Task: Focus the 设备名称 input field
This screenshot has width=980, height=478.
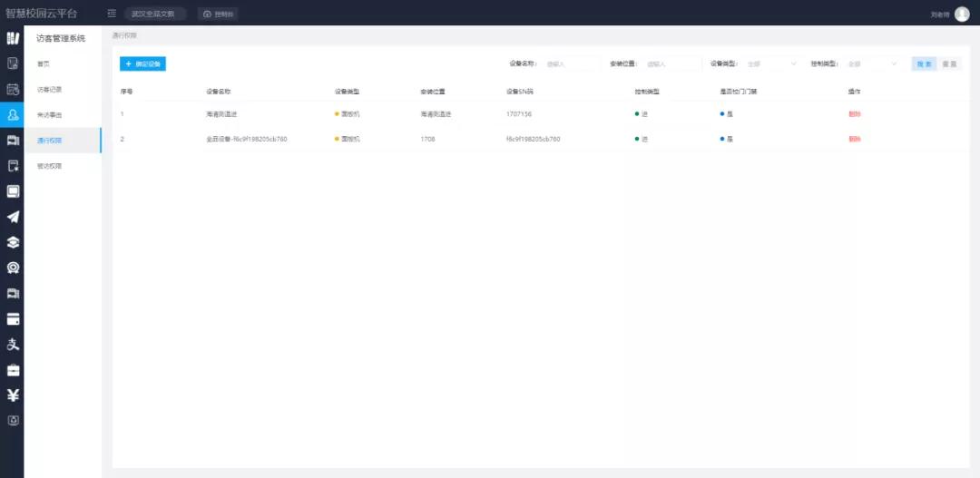Action: [572, 63]
